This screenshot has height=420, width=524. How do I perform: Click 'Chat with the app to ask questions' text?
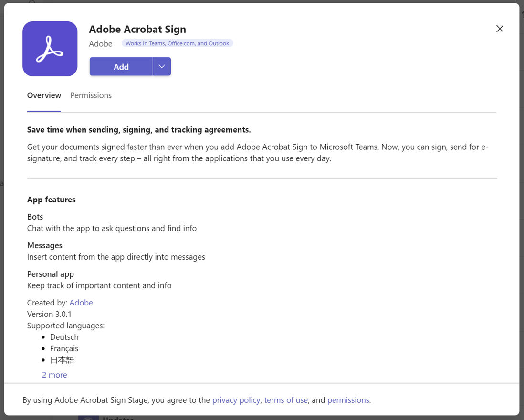tap(112, 228)
